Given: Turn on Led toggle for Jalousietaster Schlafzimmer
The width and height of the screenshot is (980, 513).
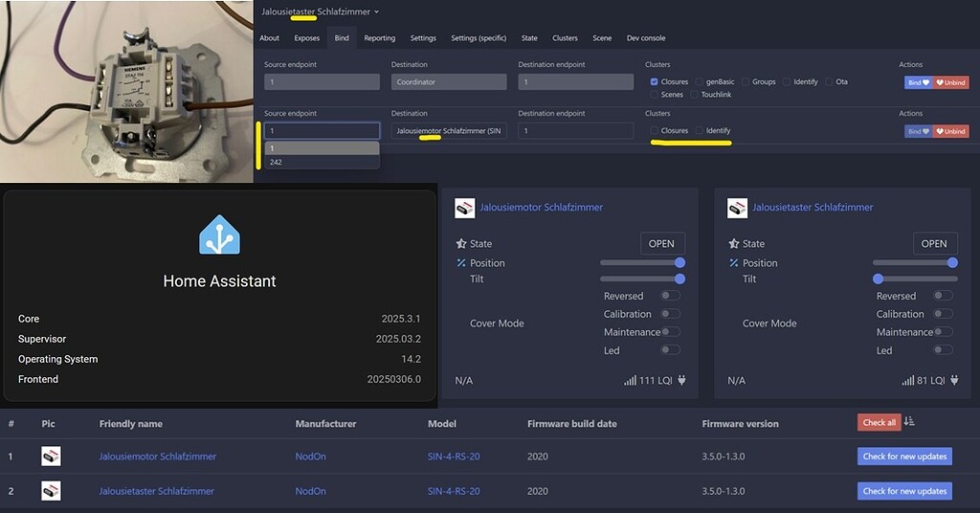Looking at the screenshot, I should pyautogui.click(x=943, y=350).
